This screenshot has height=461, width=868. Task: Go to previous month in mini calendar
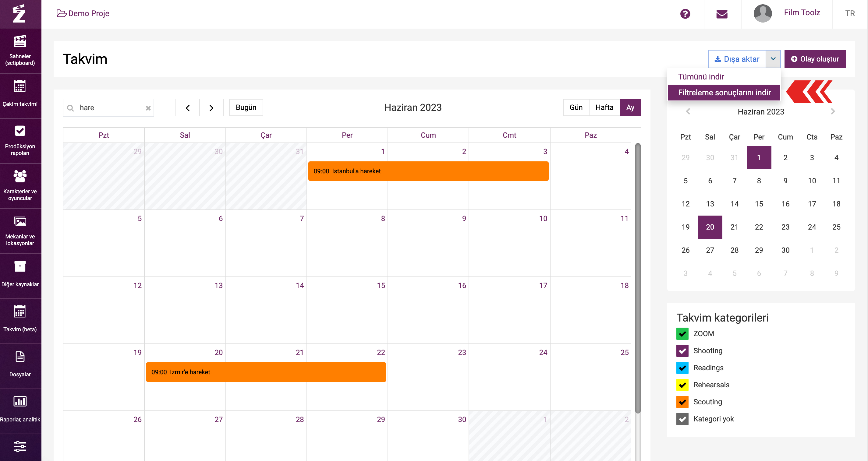[x=688, y=111]
